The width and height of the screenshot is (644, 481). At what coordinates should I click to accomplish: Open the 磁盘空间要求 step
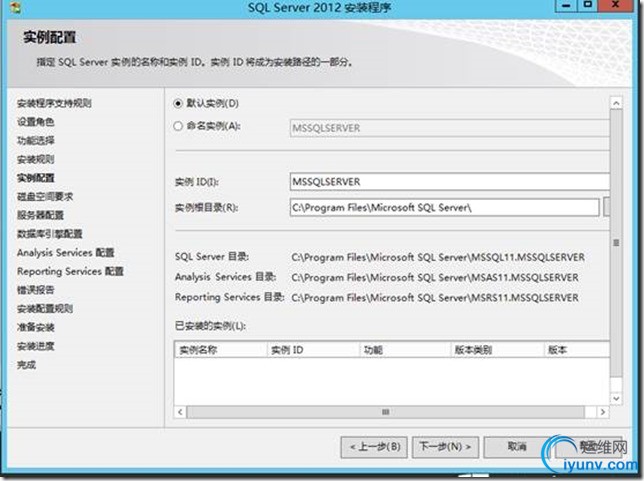45,197
